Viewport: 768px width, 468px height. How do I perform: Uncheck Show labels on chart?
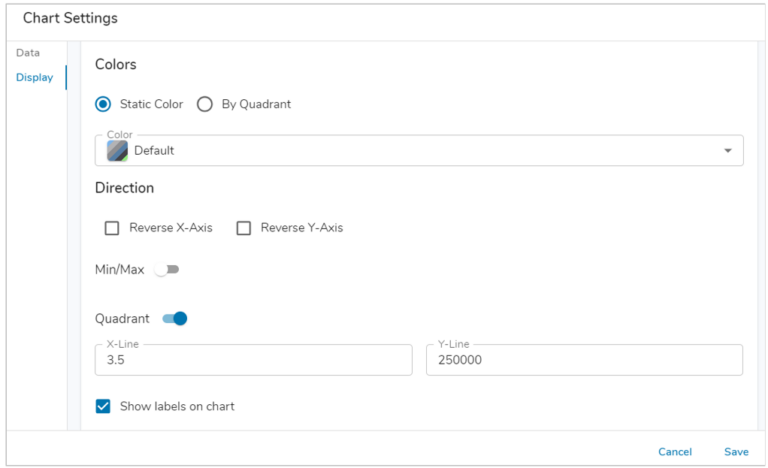[103, 406]
